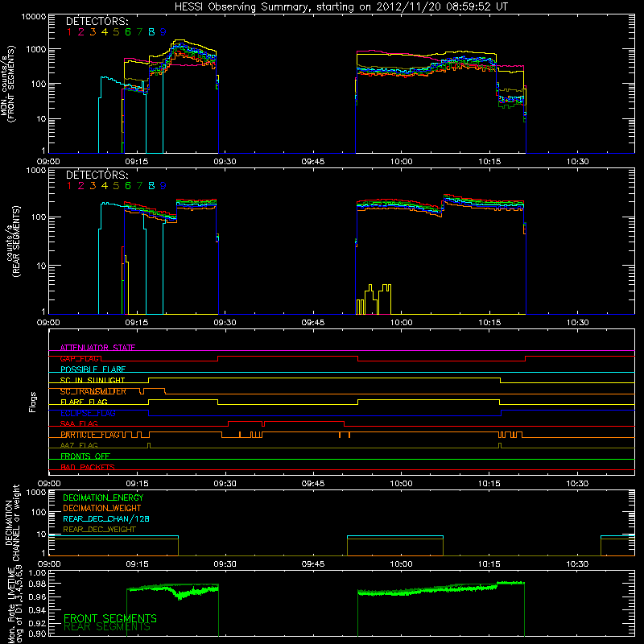Click the FRONTS_OFF flag label
Image resolution: width=644 pixels, height=644 pixels.
click(x=85, y=456)
